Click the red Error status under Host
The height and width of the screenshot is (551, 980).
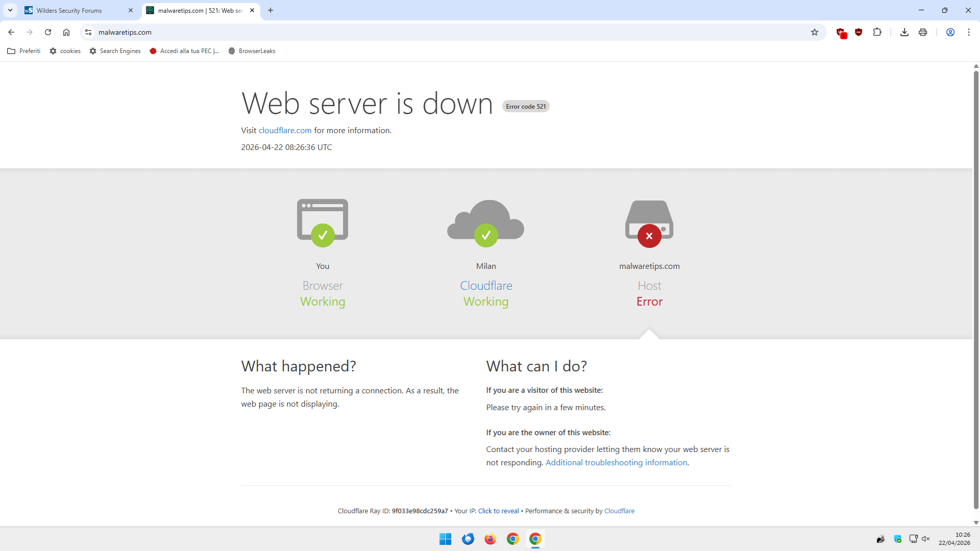(649, 302)
